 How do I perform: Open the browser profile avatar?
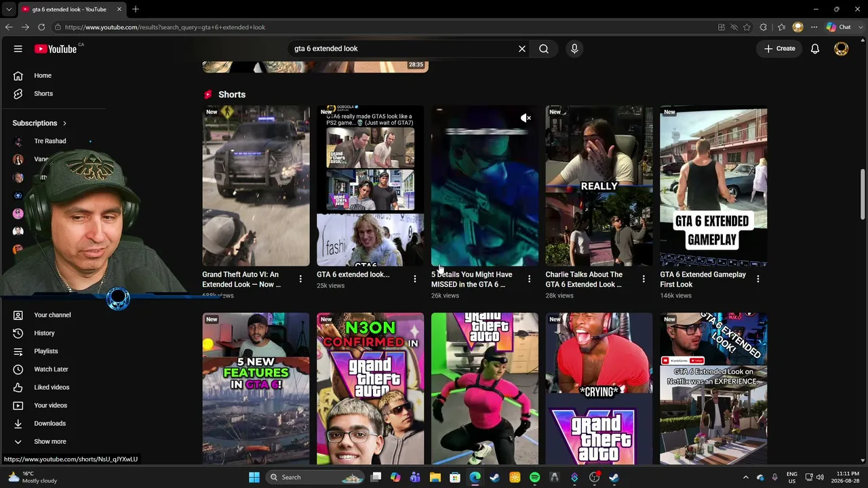point(798,27)
